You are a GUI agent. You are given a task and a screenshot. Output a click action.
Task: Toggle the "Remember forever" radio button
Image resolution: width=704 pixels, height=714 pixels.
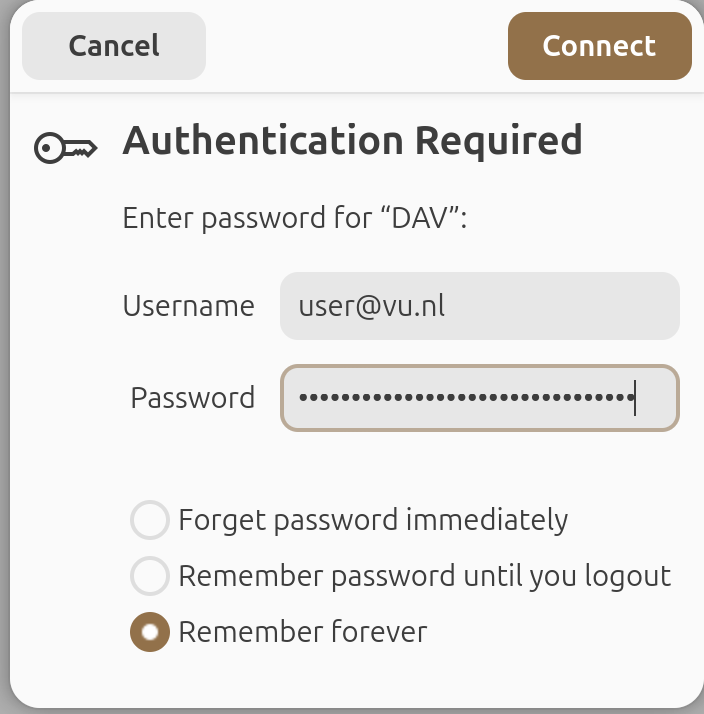pos(150,632)
